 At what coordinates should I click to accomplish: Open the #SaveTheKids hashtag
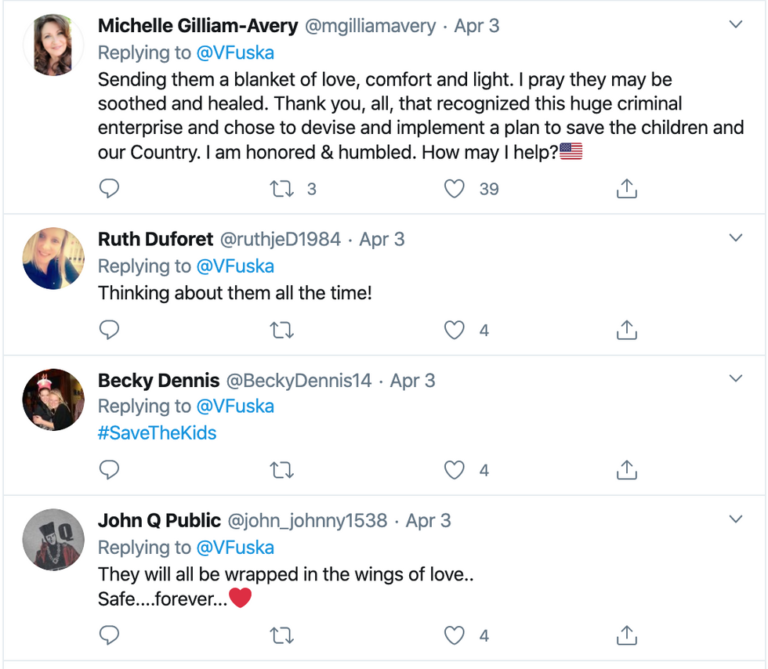[157, 433]
